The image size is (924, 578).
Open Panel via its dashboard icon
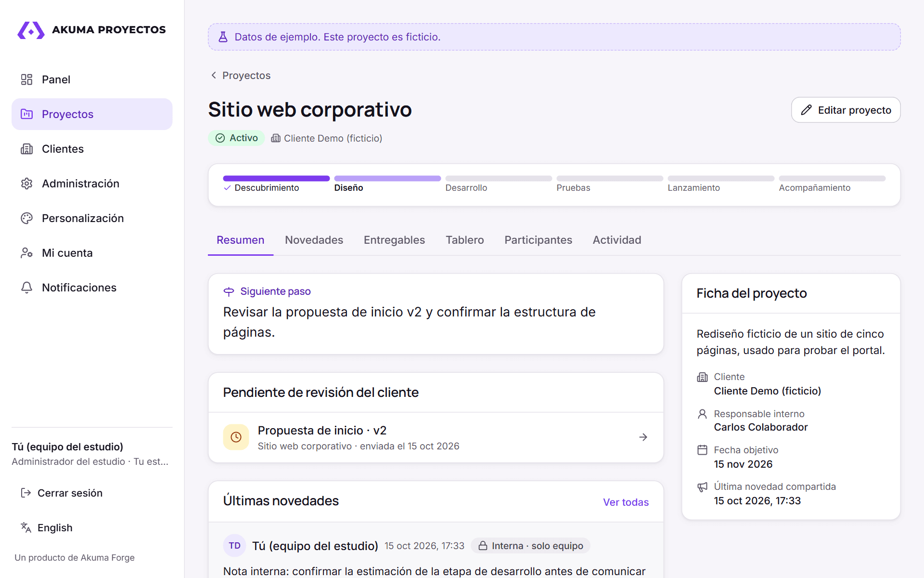[x=26, y=79]
